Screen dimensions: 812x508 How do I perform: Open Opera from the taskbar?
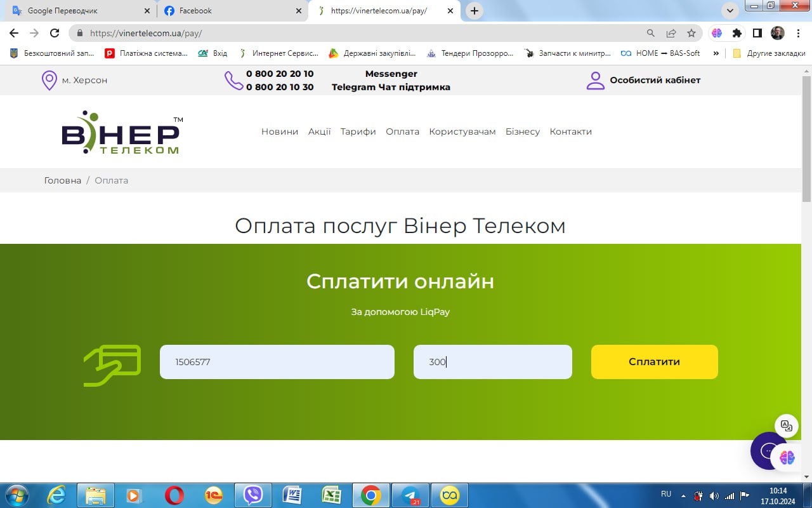pos(174,495)
